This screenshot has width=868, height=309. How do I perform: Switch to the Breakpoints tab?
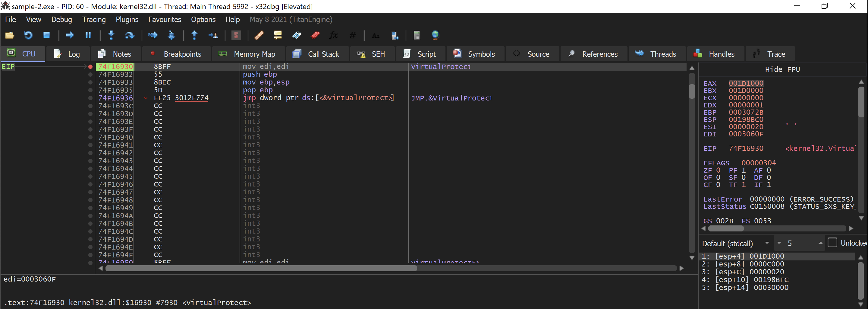tap(176, 54)
